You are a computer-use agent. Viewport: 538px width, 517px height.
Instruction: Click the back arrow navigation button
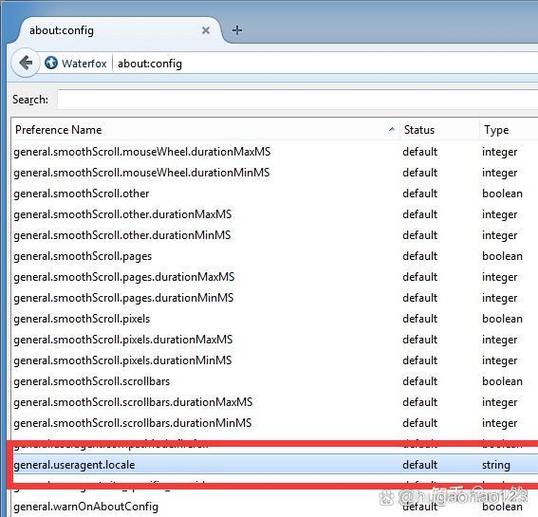[x=25, y=63]
